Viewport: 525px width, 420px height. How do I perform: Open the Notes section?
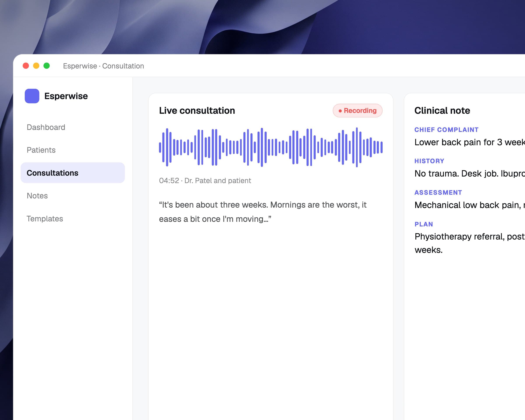pos(37,196)
